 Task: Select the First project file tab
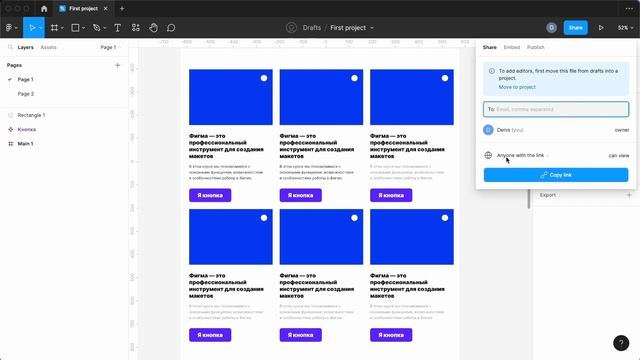click(83, 9)
